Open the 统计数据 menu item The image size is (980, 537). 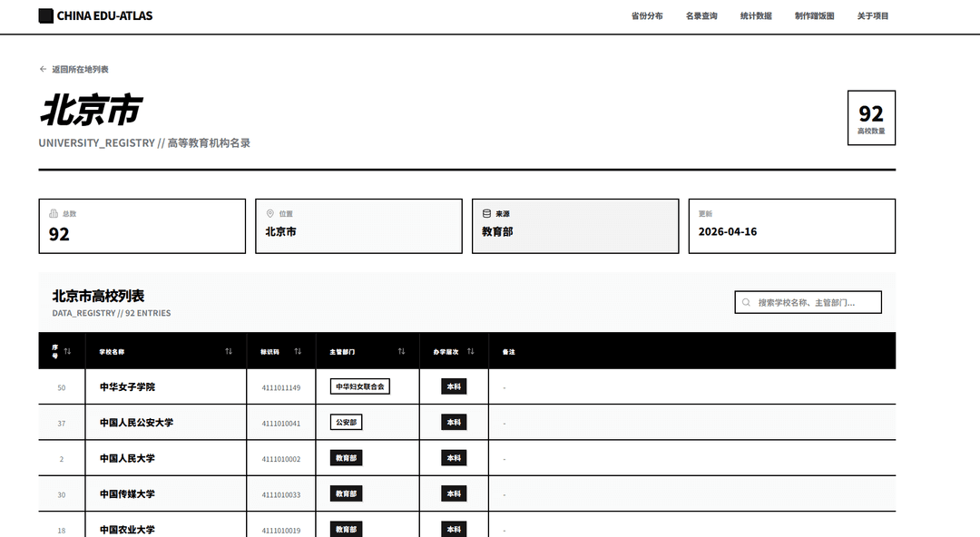click(757, 15)
